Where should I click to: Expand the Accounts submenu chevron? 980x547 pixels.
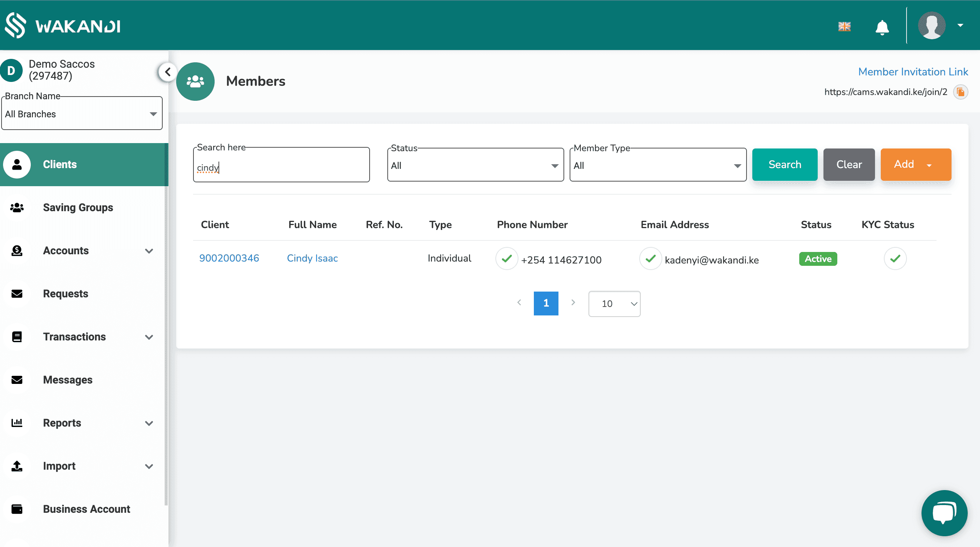coord(149,251)
